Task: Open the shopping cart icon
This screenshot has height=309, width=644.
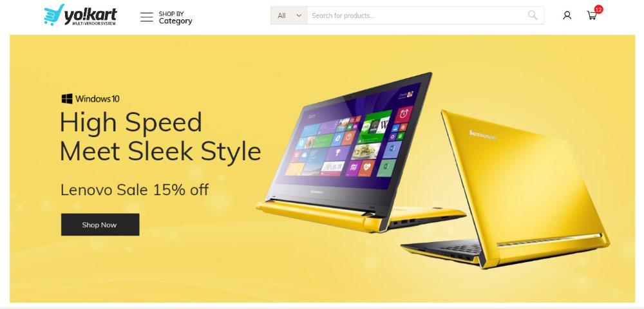Action: click(592, 15)
